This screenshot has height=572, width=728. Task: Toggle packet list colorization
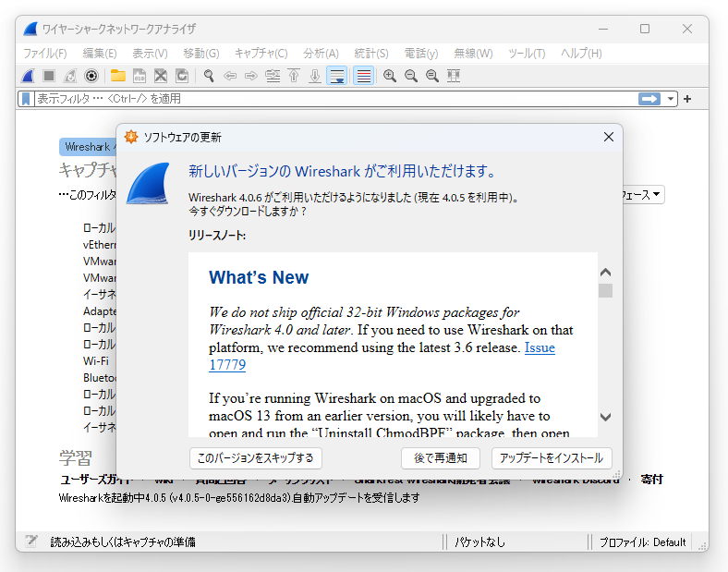coord(363,76)
